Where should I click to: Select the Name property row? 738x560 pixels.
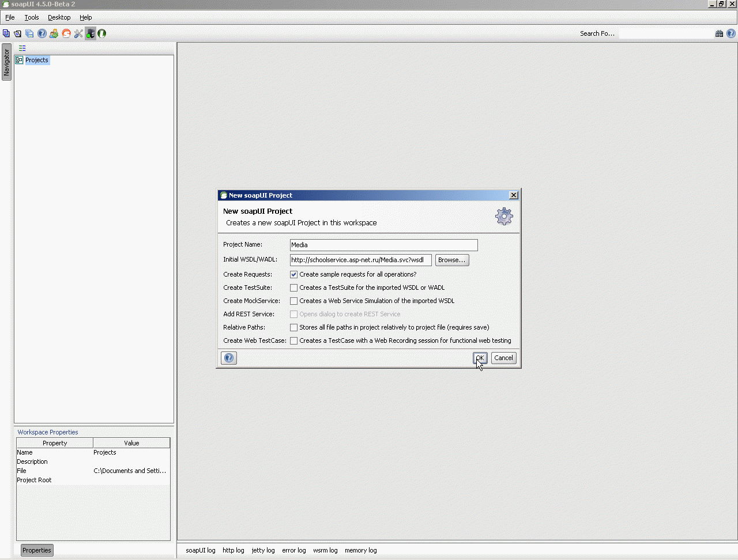[93, 452]
